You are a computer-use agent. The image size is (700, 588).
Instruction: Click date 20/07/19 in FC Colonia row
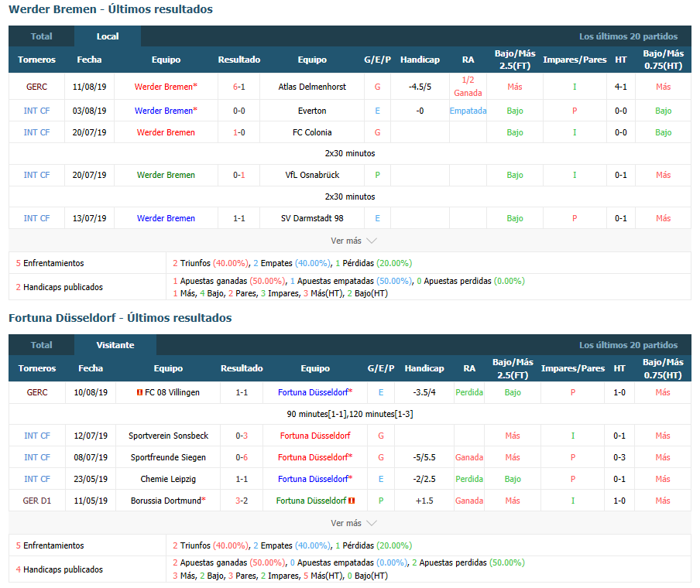(x=89, y=132)
